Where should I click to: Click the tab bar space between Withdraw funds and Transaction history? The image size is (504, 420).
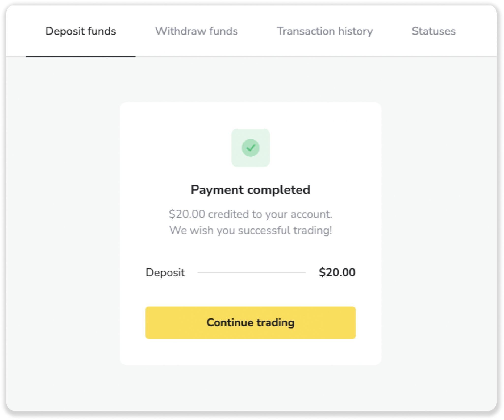[257, 31]
